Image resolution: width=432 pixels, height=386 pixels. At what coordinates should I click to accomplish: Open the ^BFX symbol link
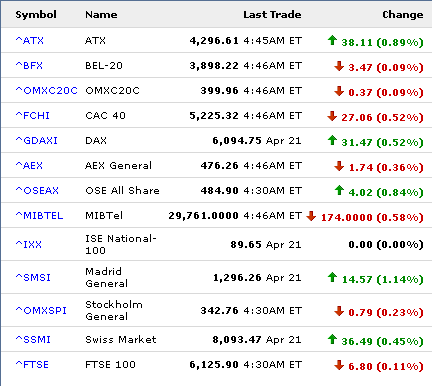(x=29, y=65)
